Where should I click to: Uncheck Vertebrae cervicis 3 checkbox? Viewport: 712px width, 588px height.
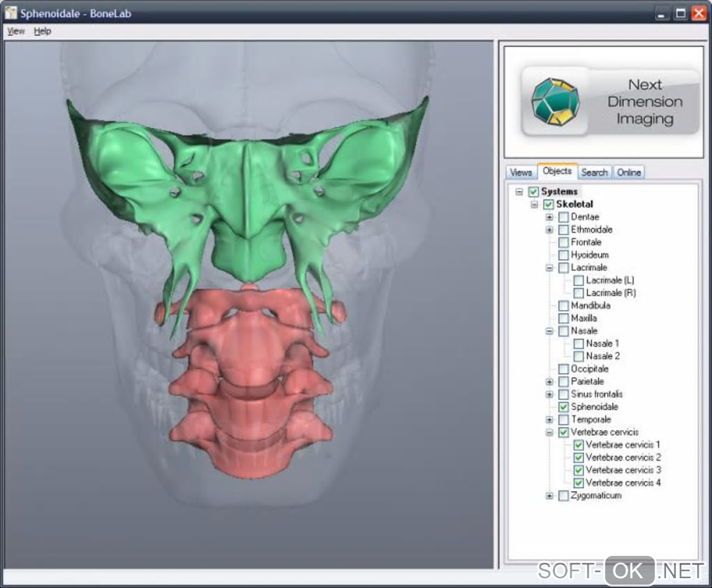[578, 470]
